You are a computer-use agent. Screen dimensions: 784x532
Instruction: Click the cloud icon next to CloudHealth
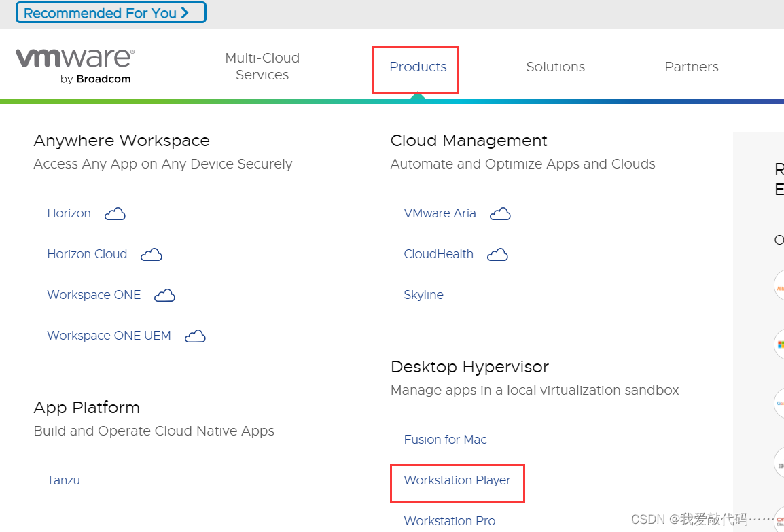coord(497,255)
